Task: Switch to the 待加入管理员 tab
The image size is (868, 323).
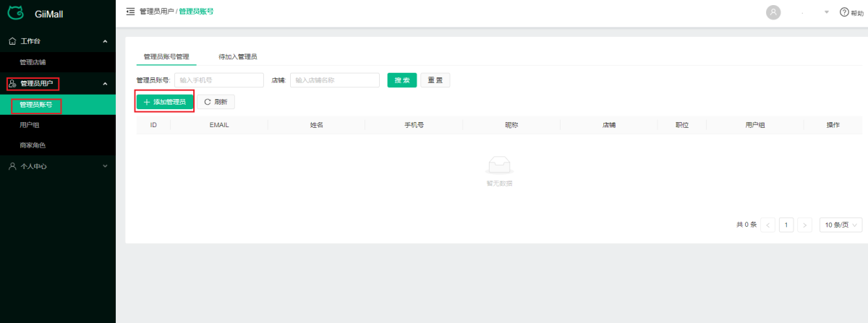Action: tap(238, 56)
